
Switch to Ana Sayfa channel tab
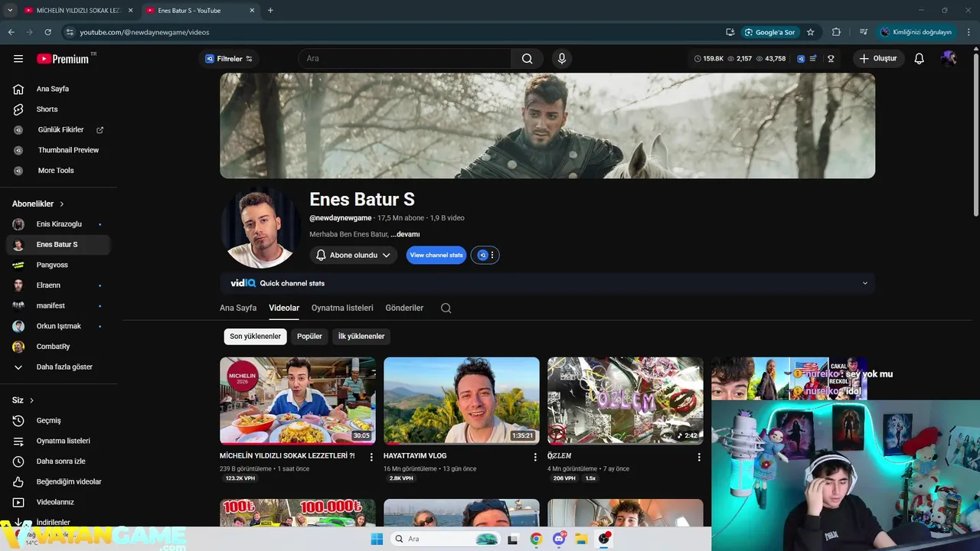pyautogui.click(x=238, y=308)
